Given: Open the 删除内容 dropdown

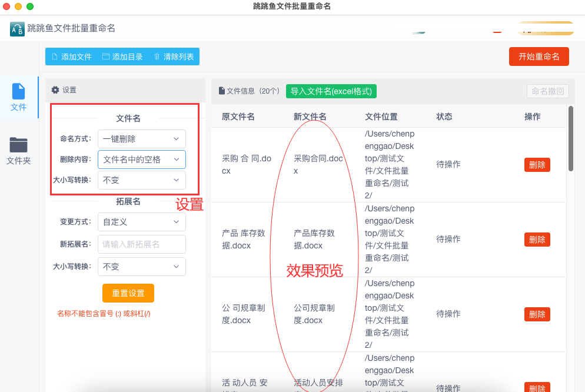Looking at the screenshot, I should pyautogui.click(x=141, y=160).
